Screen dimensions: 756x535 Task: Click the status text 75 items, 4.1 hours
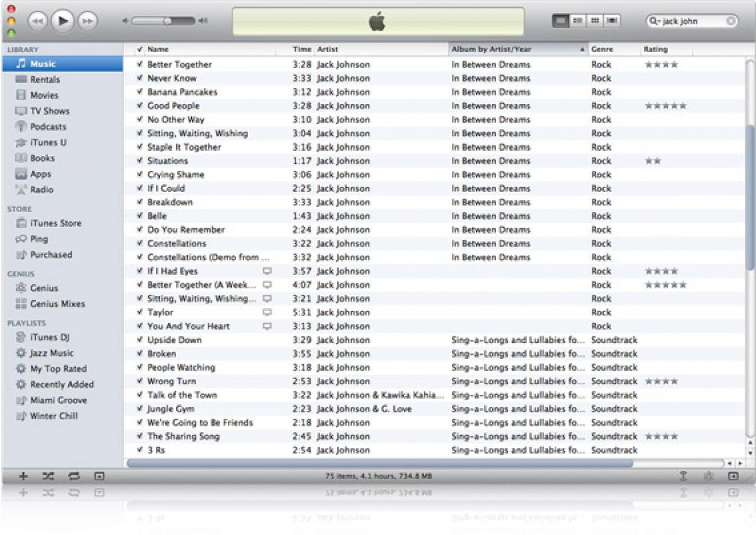(x=379, y=476)
